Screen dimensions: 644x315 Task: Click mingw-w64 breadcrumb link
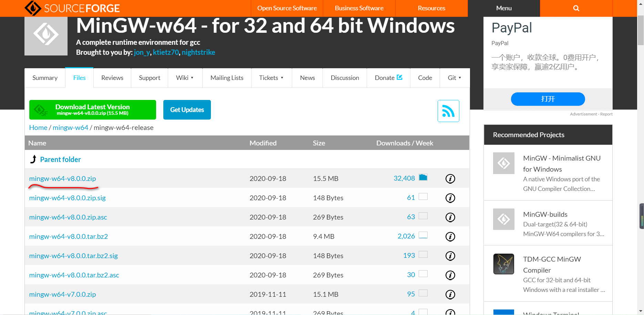click(70, 128)
